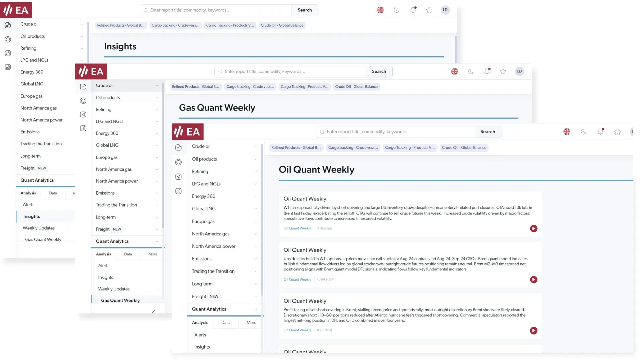Expand Global LNG chevron in the Oil Quant Weekly window
The width and height of the screenshot is (644, 362).
pos(256,209)
